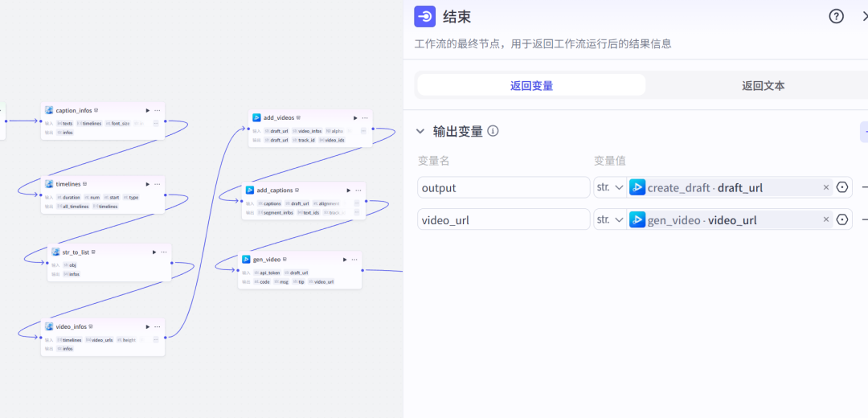Click the timelines node plugin icon
This screenshot has height=418, width=868.
[49, 184]
